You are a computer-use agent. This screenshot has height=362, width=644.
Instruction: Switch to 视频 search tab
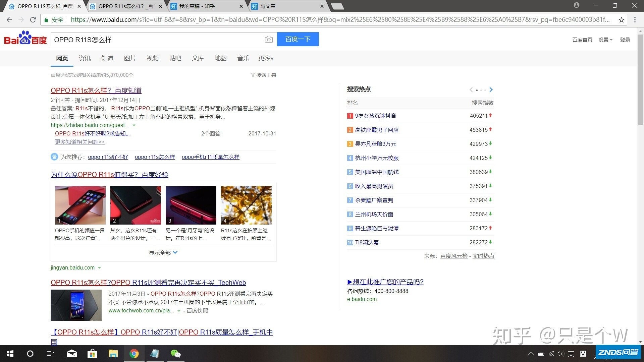153,58
